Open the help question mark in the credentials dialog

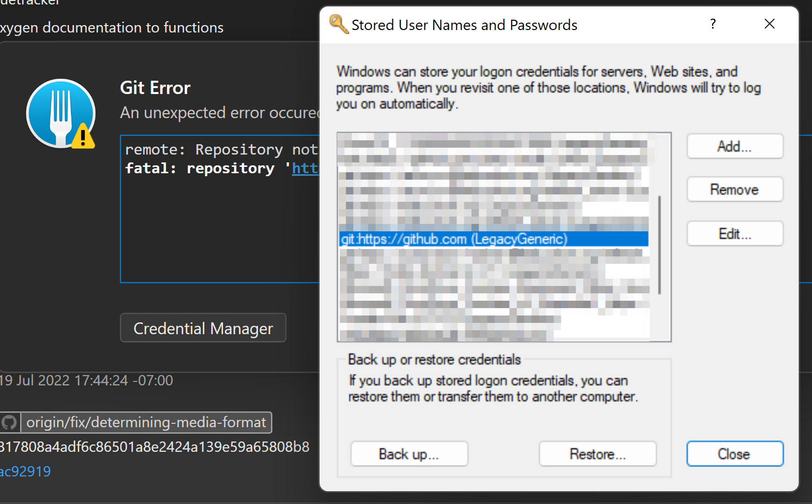713,24
